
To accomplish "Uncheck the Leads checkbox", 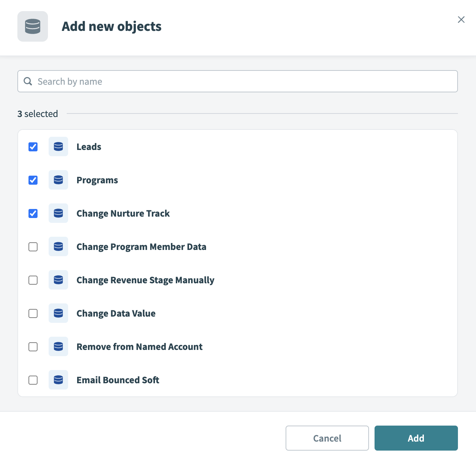I will 33,147.
